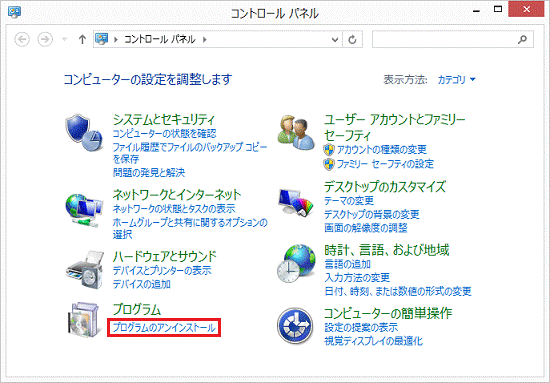Maximize the Control Panel window
550x383 pixels.
pos(498,9)
